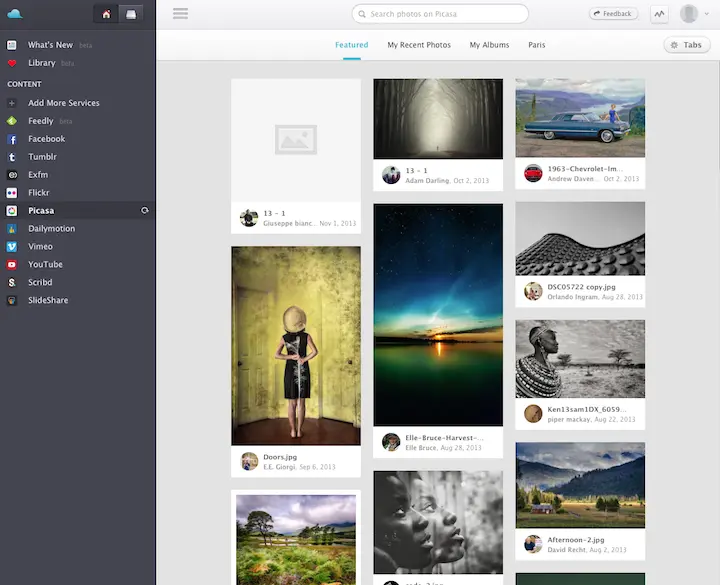Click the What's New icon
The width and height of the screenshot is (720, 585).
[x=12, y=45]
